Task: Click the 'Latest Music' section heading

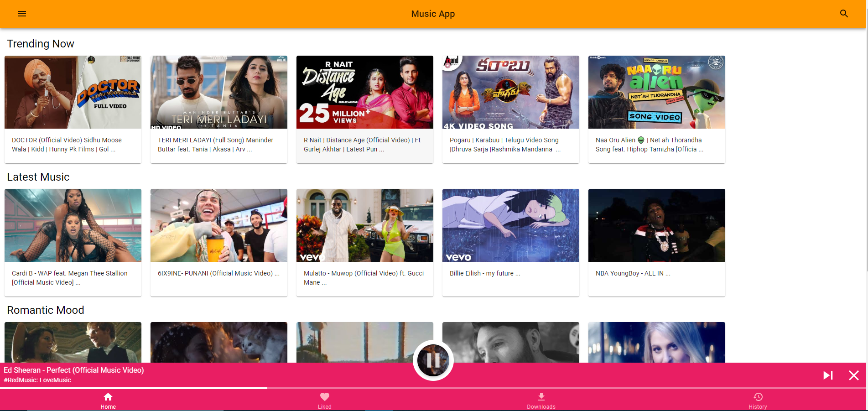Action: 38,177
